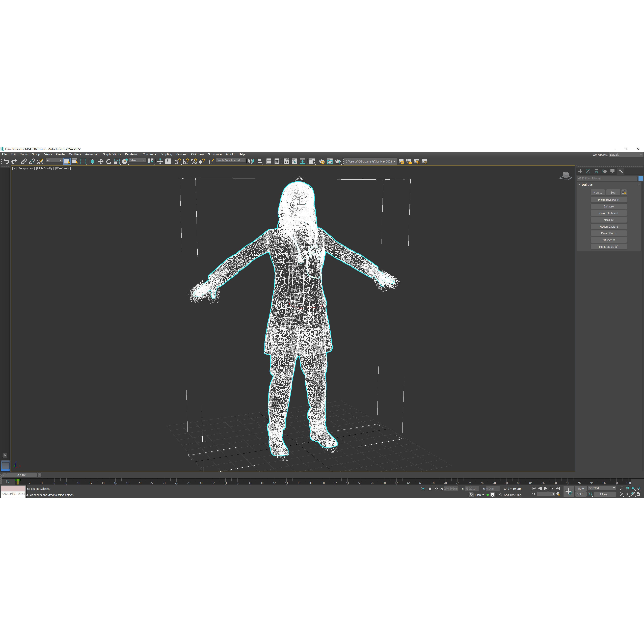The height and width of the screenshot is (644, 644).
Task: Click the Bind to Space Warp icon
Action: click(x=40, y=161)
